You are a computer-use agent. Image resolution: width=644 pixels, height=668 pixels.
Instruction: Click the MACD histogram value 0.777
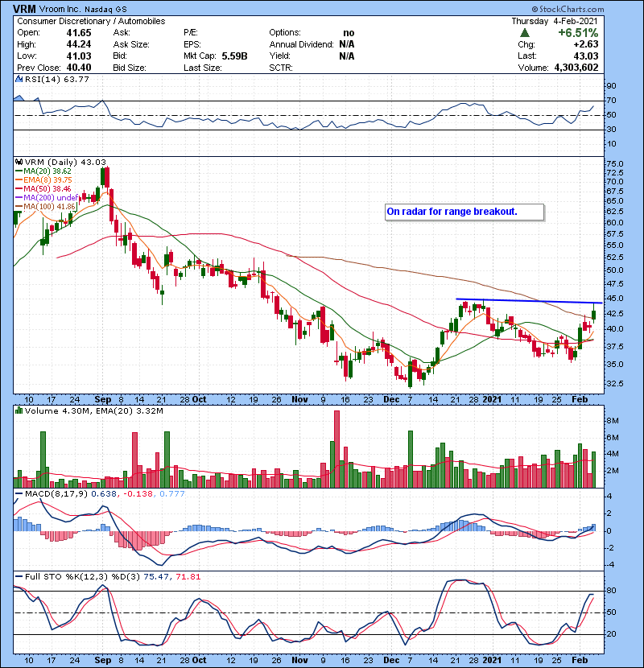coord(172,493)
